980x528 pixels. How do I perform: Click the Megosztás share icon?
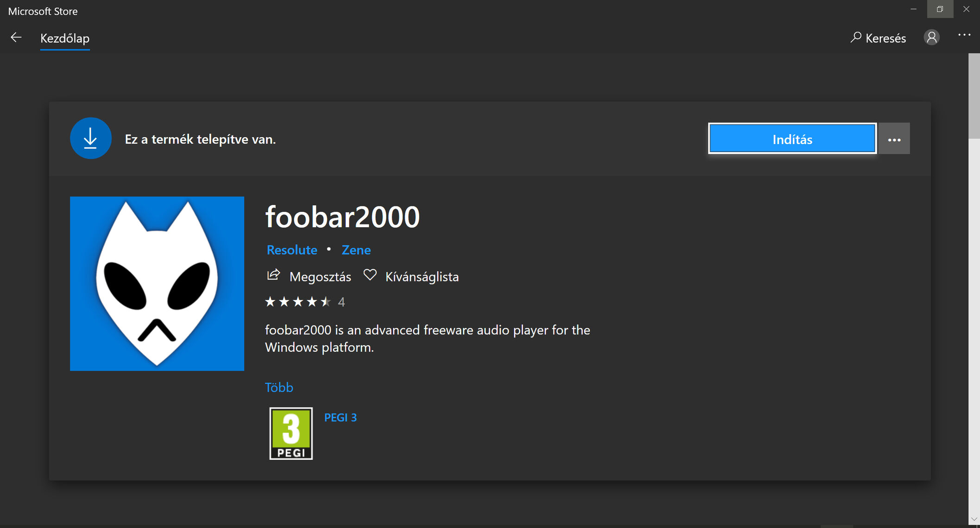point(274,275)
